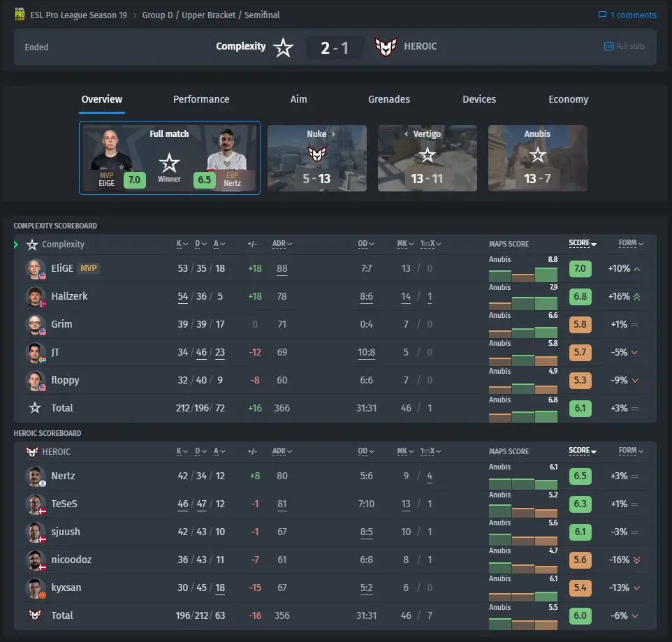Viewport: 672px width, 642px height.
Task: Click Hallzerk's player avatar
Action: coord(35,297)
